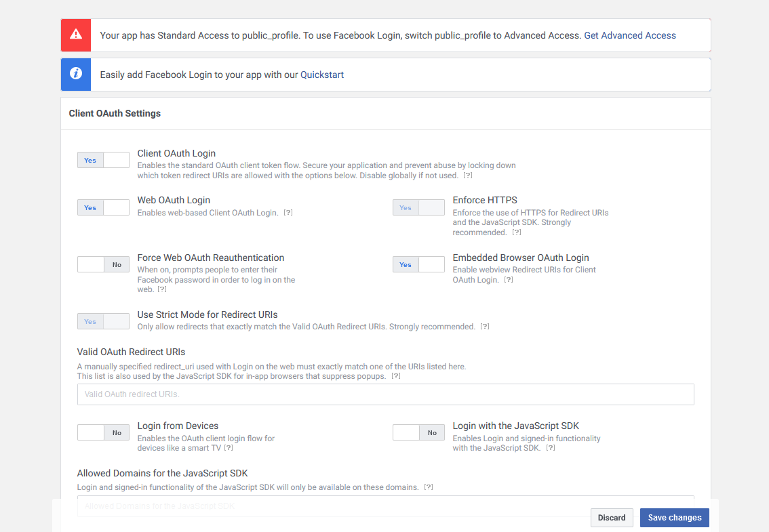Screen dimensions: 769x532
Task: Toggle Embedded Browser OAuth Login switch
Action: 419,264
